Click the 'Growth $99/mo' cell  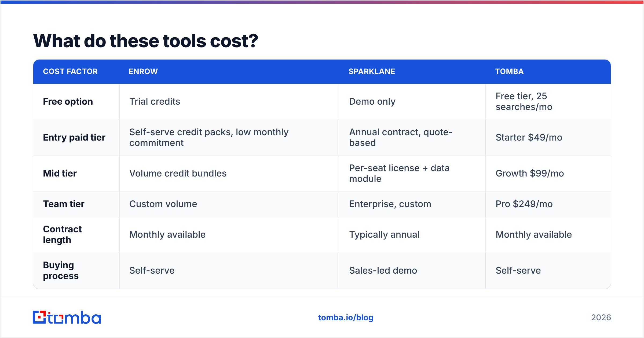click(x=530, y=173)
